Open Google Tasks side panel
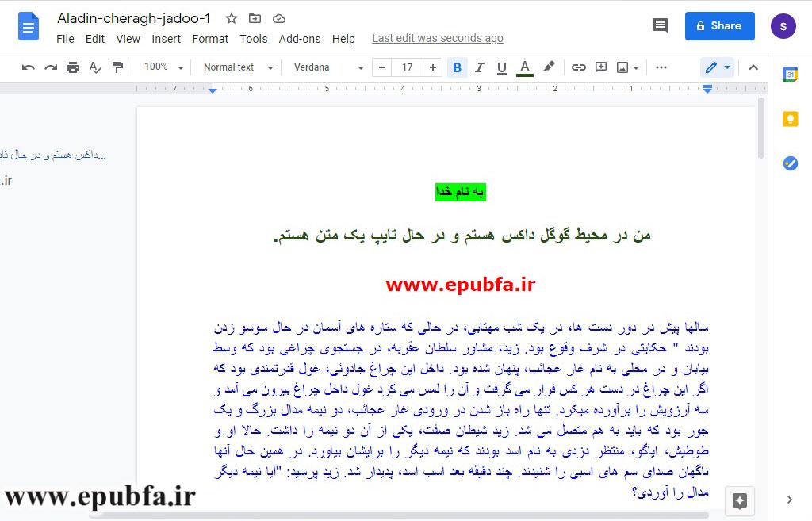This screenshot has height=521, width=812. (x=790, y=163)
